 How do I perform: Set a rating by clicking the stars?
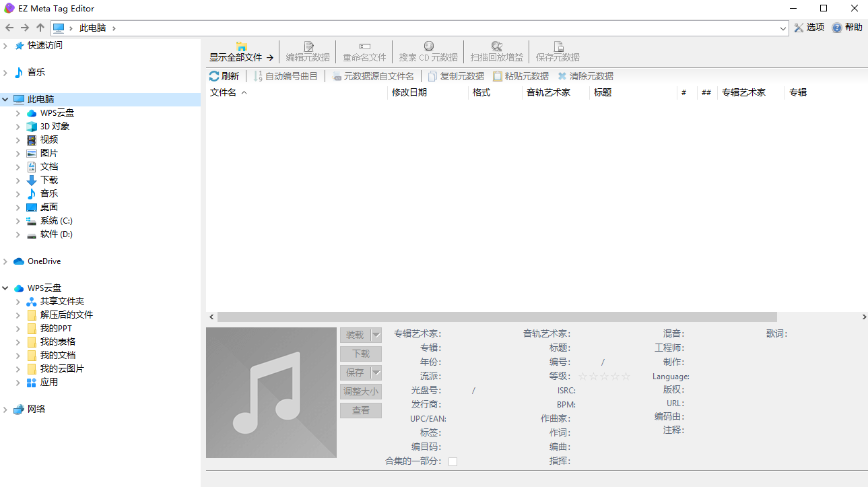tap(604, 376)
